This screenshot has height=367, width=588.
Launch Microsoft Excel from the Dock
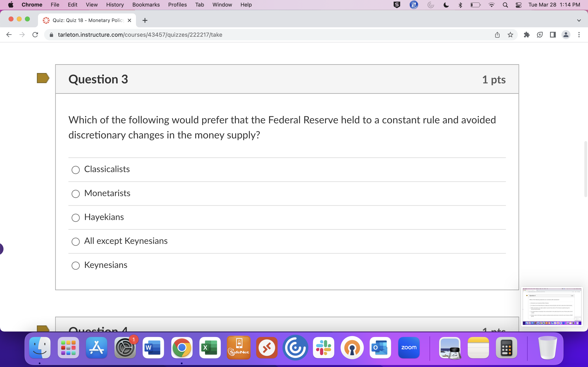click(210, 348)
